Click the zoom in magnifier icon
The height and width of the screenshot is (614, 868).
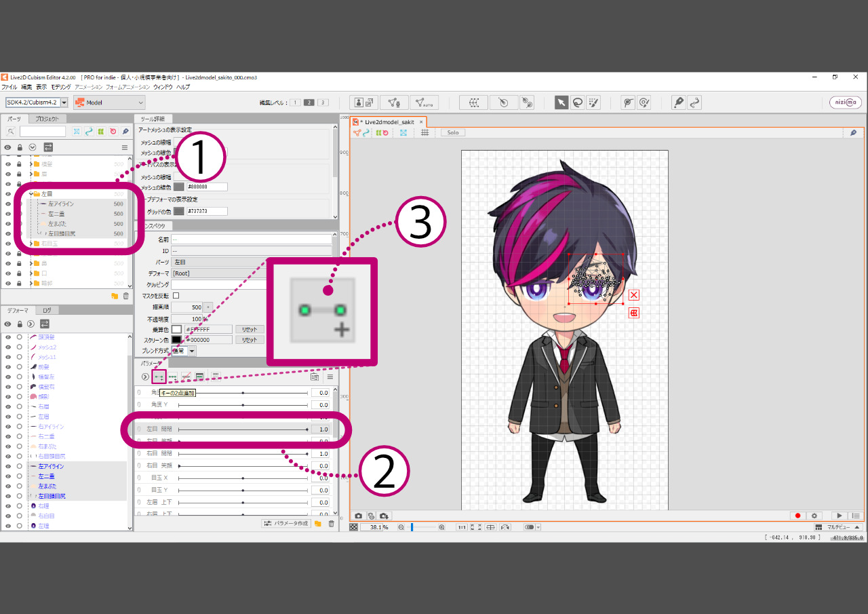tap(441, 527)
